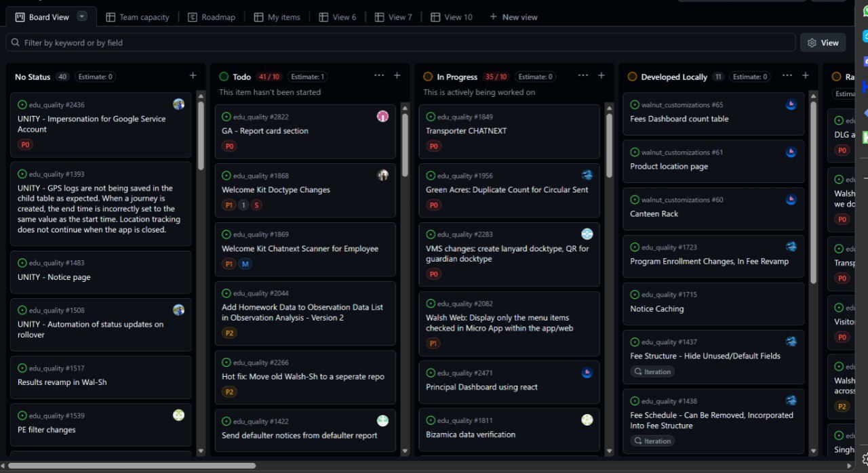Click New view button
The width and height of the screenshot is (868, 473).
(x=513, y=17)
